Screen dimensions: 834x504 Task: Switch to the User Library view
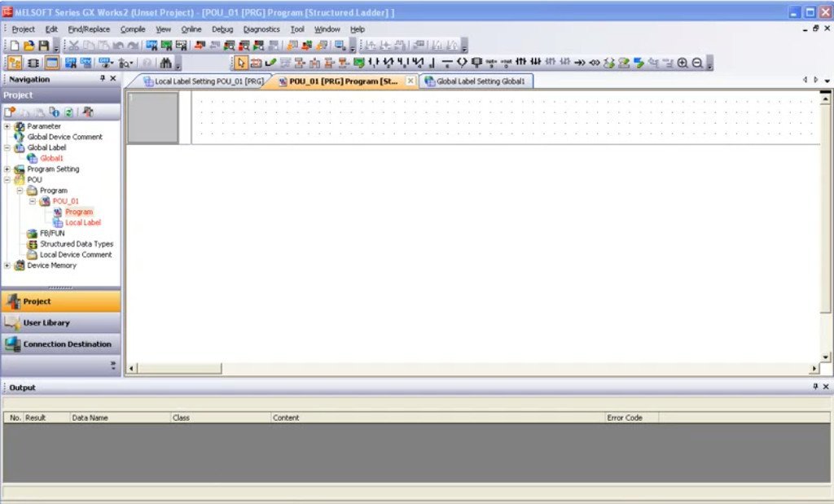point(61,323)
